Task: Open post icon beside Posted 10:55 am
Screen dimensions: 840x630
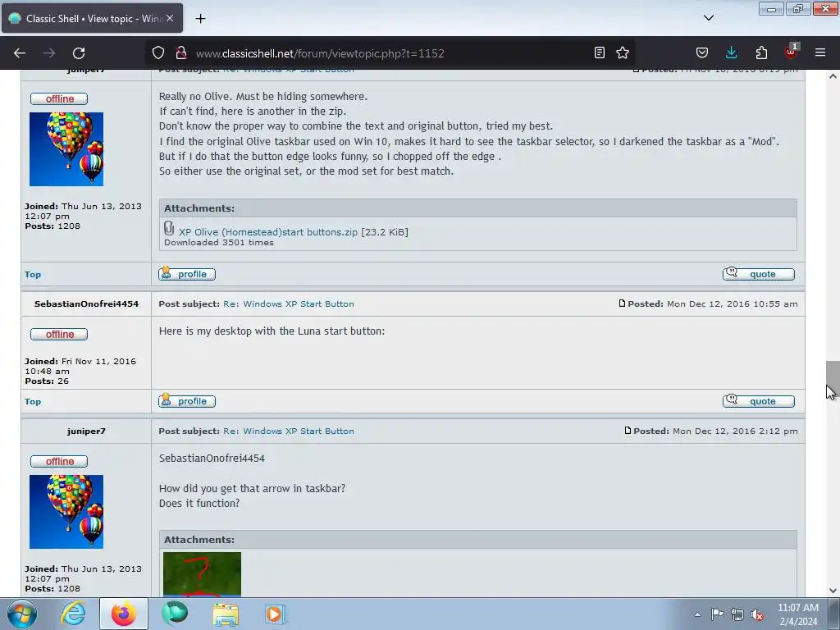Action: click(622, 304)
